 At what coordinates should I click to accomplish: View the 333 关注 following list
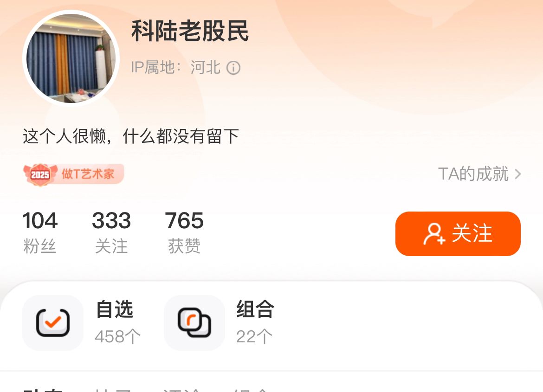(x=111, y=232)
